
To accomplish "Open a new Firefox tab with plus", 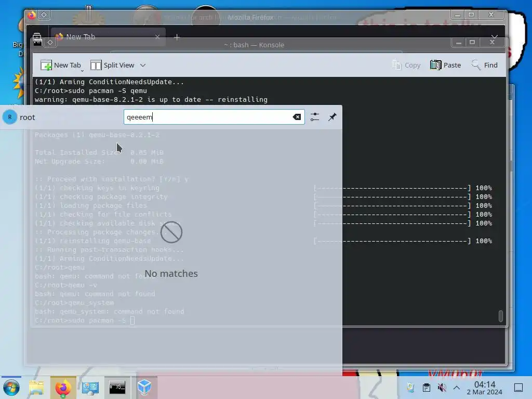I will pos(177,37).
